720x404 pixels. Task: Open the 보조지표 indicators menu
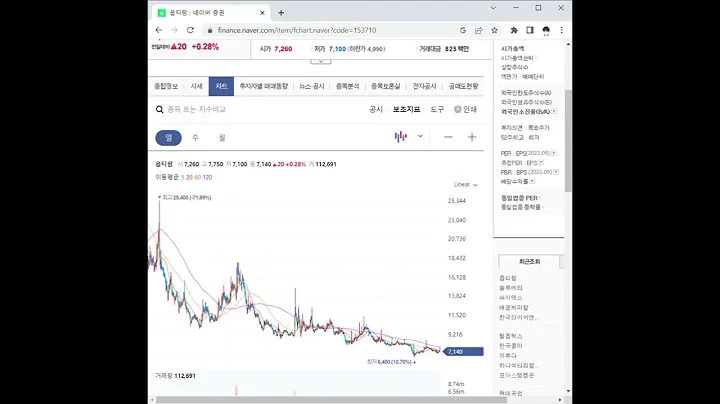click(406, 109)
